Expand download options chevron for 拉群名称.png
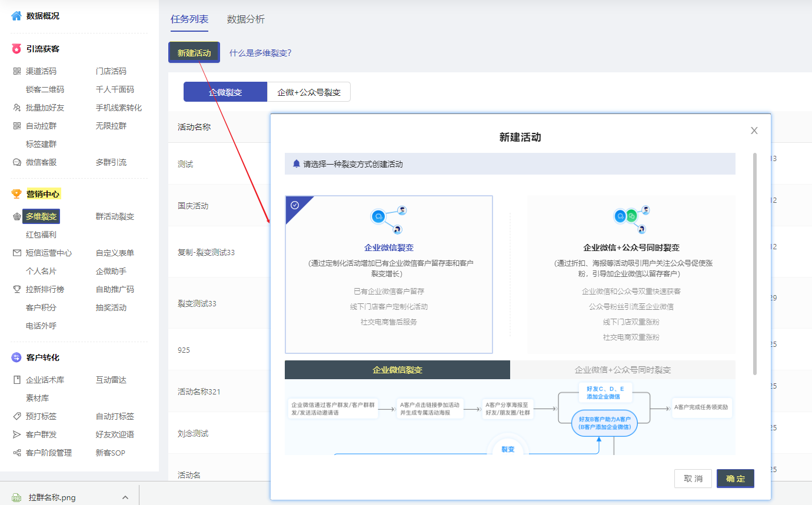This screenshot has width=812, height=505. (125, 497)
